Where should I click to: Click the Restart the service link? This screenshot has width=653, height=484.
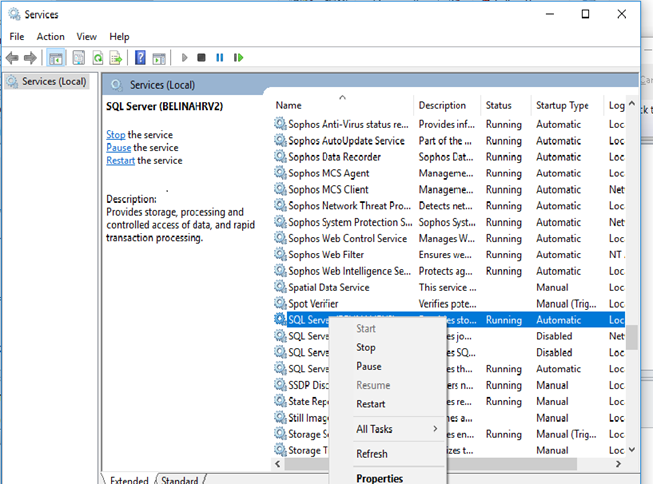tap(120, 161)
